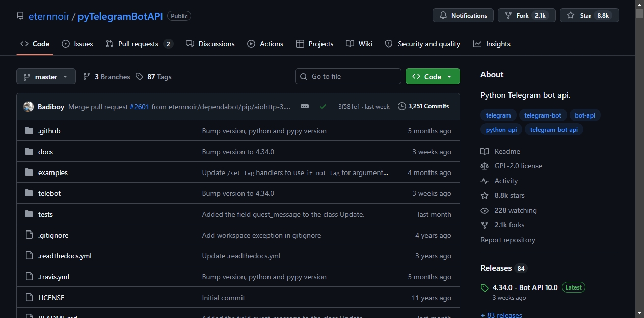Image resolution: width=644 pixels, height=318 pixels.
Task: Open the 'Bump version to 4.34.0' docs commit
Action: click(x=238, y=152)
